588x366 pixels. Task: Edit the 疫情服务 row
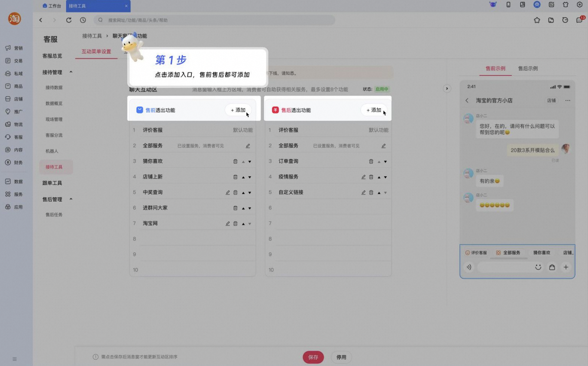tap(364, 177)
